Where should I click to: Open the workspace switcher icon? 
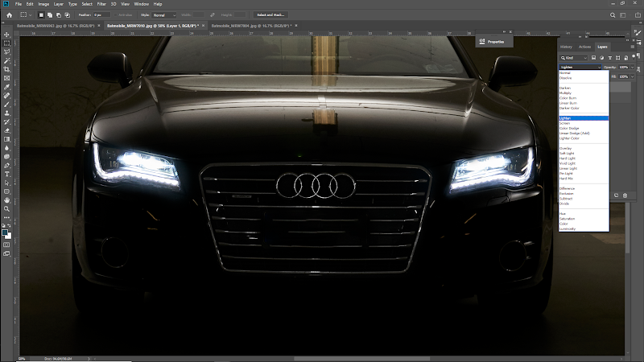point(623,14)
